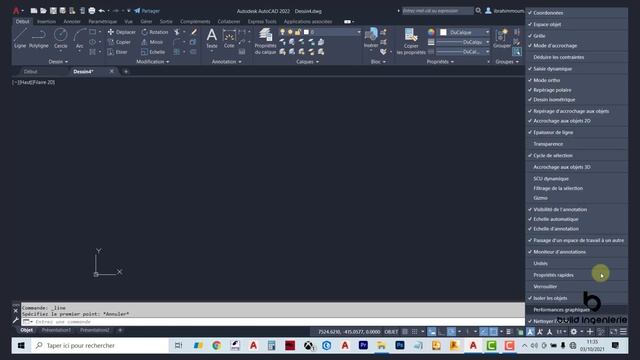Activate the Déplacer command
This screenshot has width=640, height=360.
tap(121, 32)
